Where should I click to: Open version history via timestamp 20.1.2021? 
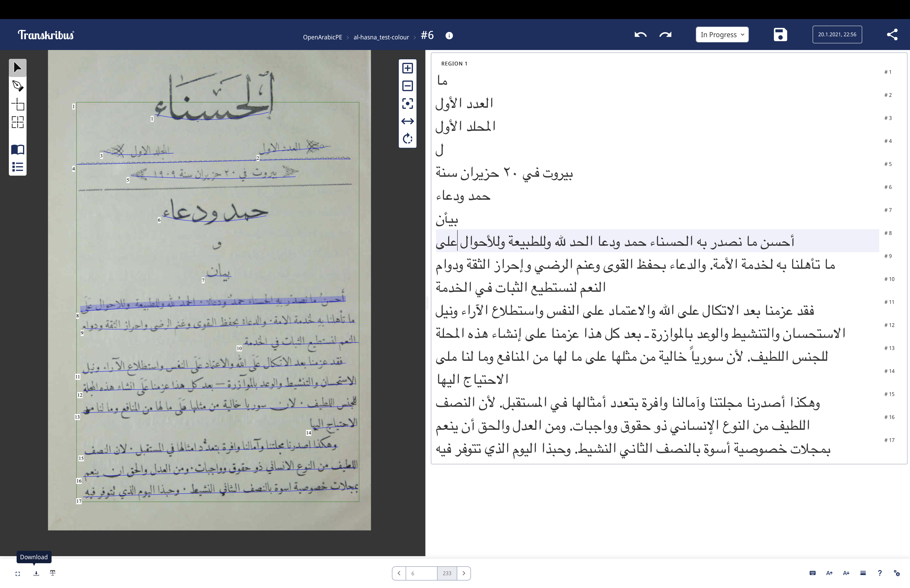[837, 34]
